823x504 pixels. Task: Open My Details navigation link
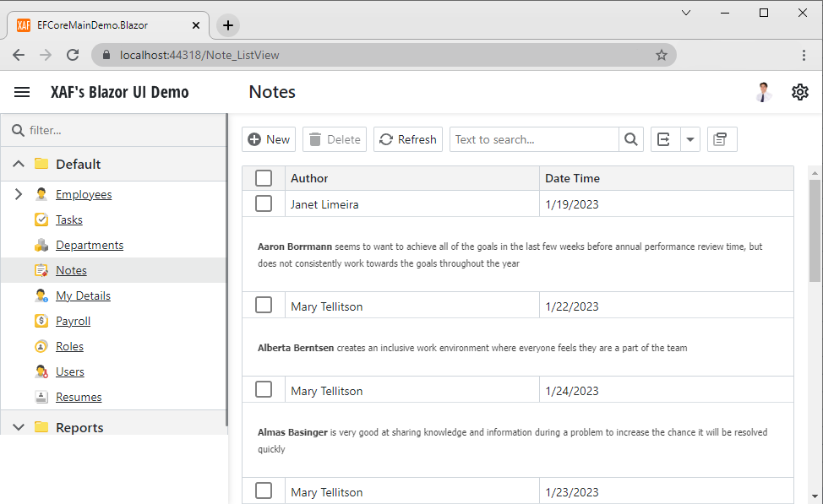pyautogui.click(x=84, y=295)
